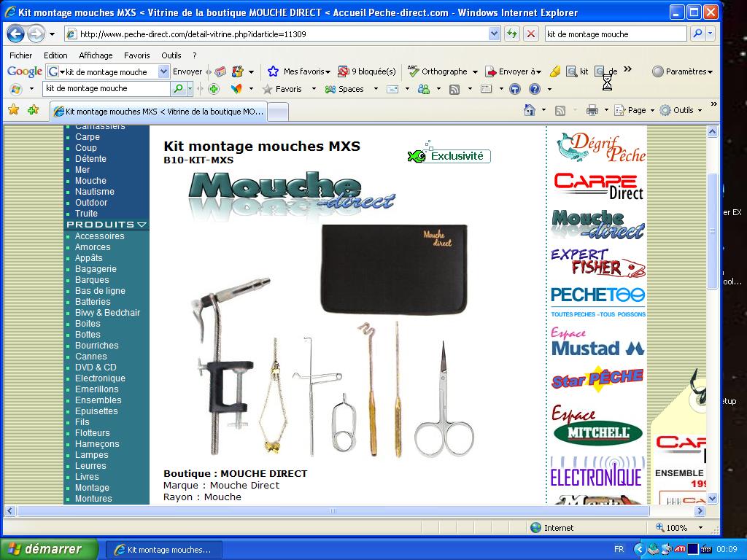Click the Windows Live toolbar RSS icon
The image size is (747, 560).
pyautogui.click(x=454, y=89)
